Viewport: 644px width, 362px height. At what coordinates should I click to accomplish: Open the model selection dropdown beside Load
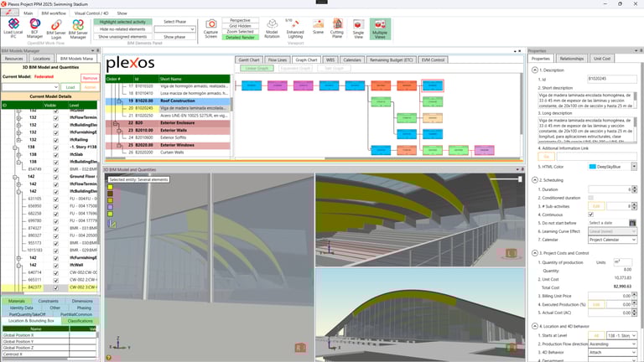[x=31, y=87]
